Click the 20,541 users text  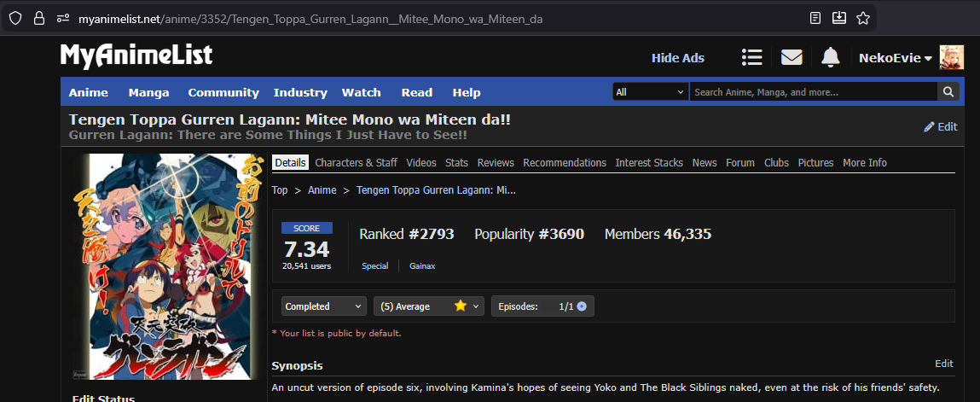306,265
